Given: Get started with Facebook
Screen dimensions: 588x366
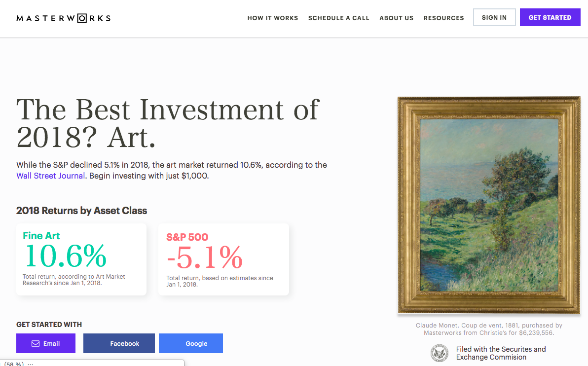Looking at the screenshot, I should [119, 344].
